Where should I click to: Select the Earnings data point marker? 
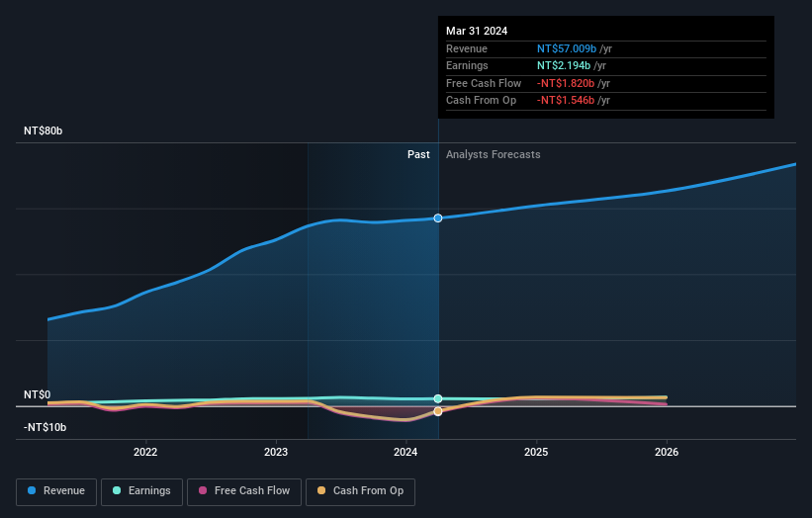(x=438, y=398)
